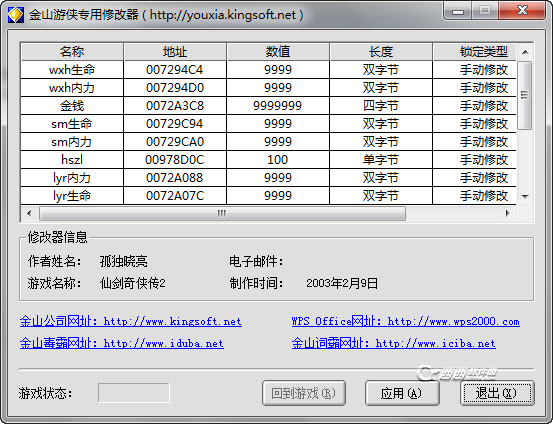
Task: Click the creation date 2003年2月9日
Action: point(342,283)
